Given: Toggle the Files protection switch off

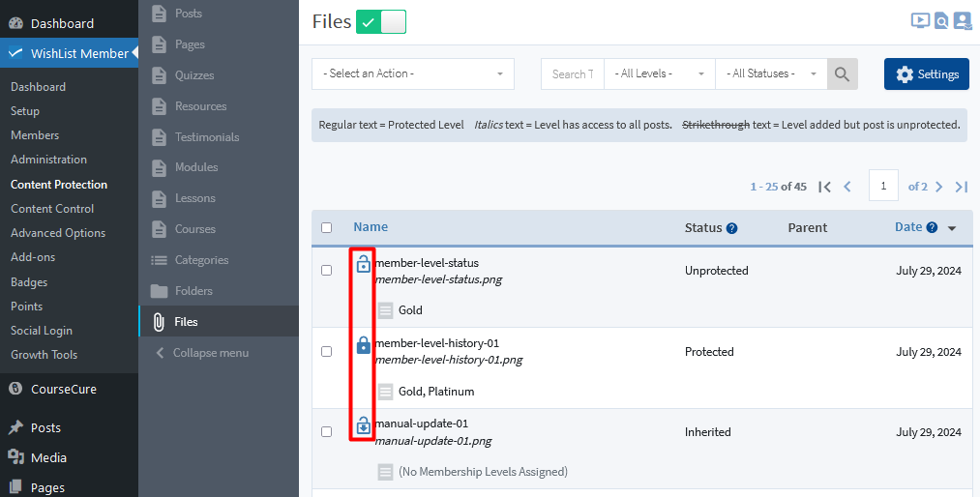Looking at the screenshot, I should pyautogui.click(x=381, y=22).
